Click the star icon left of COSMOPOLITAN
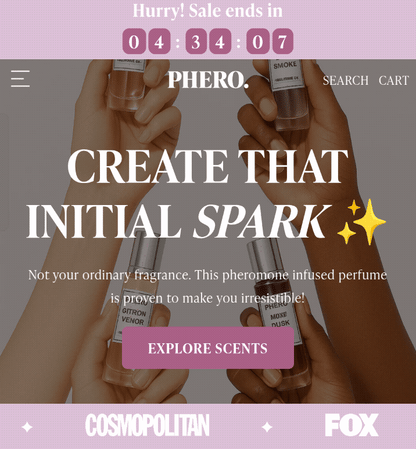 (x=27, y=427)
